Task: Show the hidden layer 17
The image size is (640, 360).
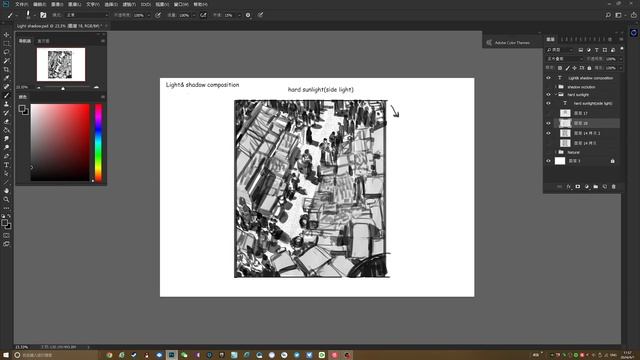Action: (x=548, y=113)
